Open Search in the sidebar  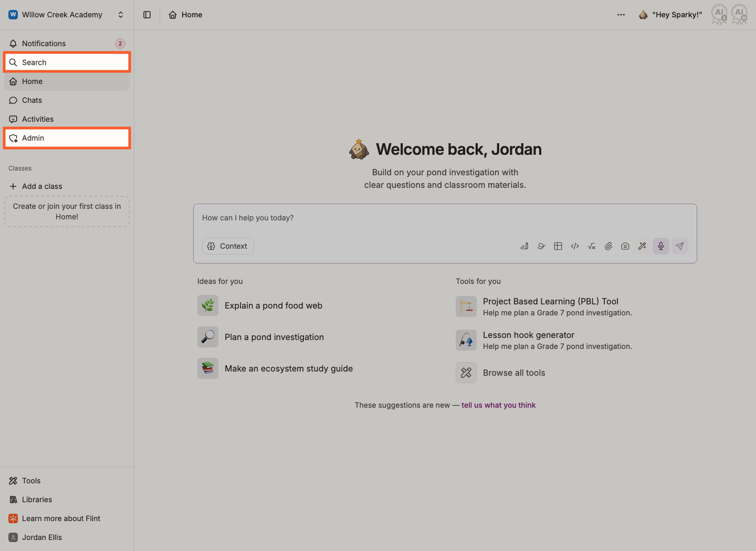pos(67,62)
